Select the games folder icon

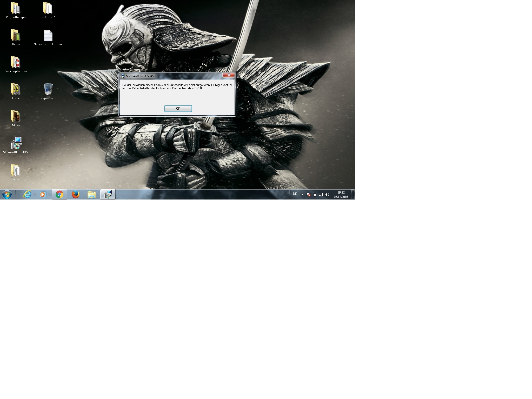pyautogui.click(x=16, y=172)
